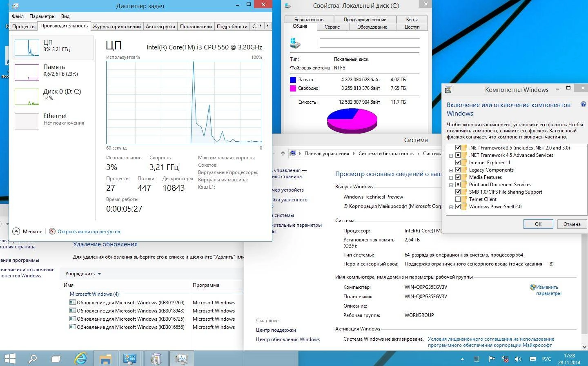Click the disk label input field
The width and height of the screenshot is (588, 366).
click(x=370, y=43)
